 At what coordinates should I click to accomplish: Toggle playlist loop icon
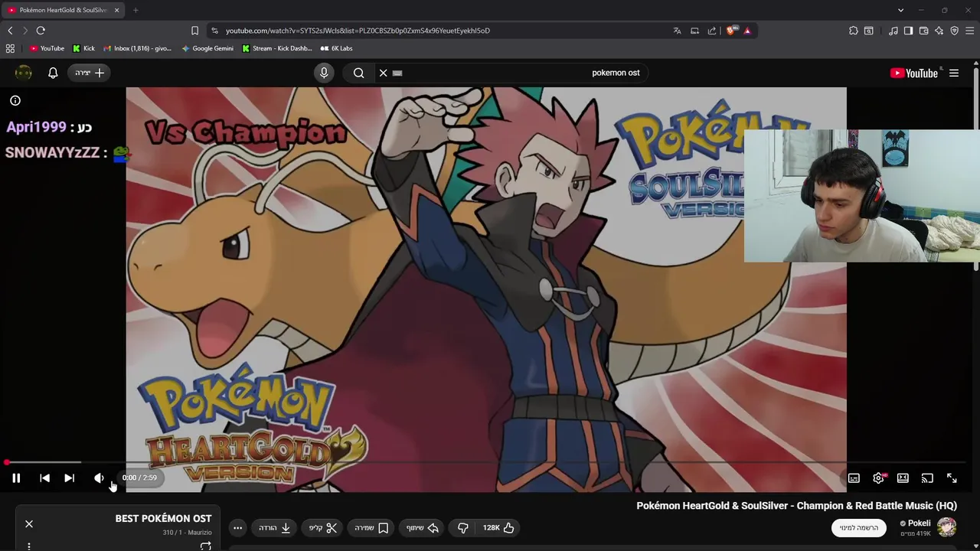coord(206,546)
